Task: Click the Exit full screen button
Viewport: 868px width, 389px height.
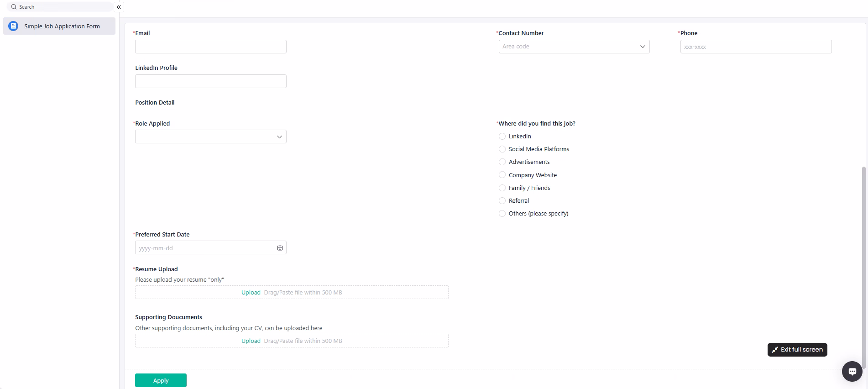Action: [797, 350]
